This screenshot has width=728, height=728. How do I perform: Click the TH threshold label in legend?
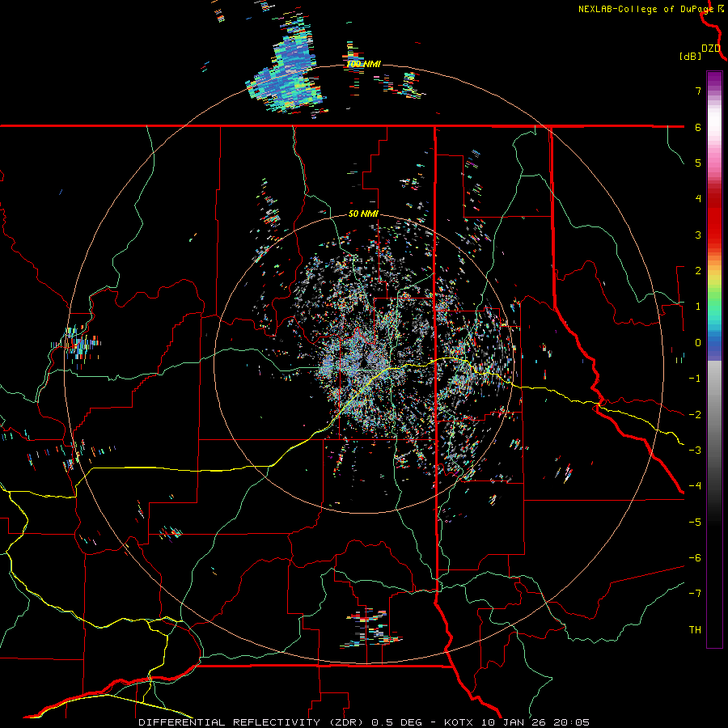coord(695,630)
